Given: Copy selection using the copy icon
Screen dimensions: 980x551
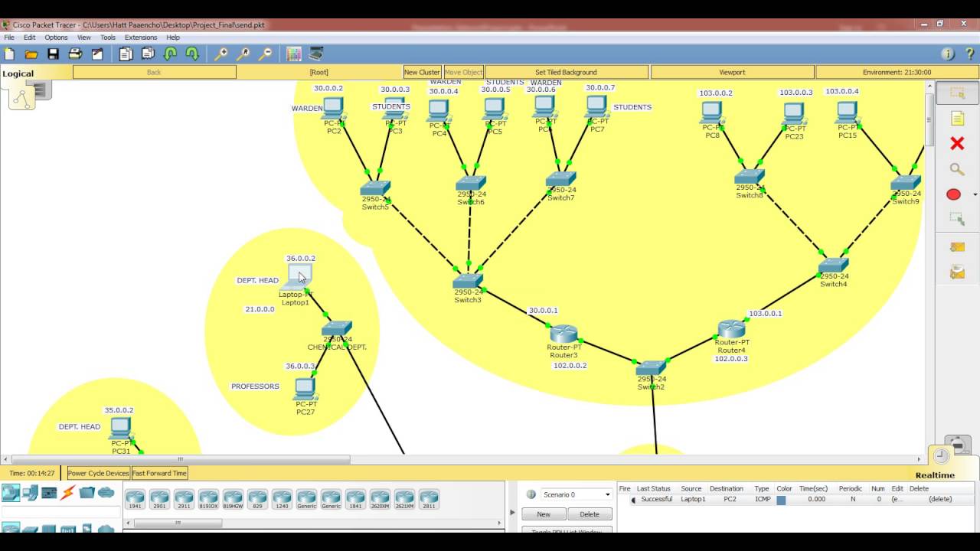Looking at the screenshot, I should (x=126, y=54).
